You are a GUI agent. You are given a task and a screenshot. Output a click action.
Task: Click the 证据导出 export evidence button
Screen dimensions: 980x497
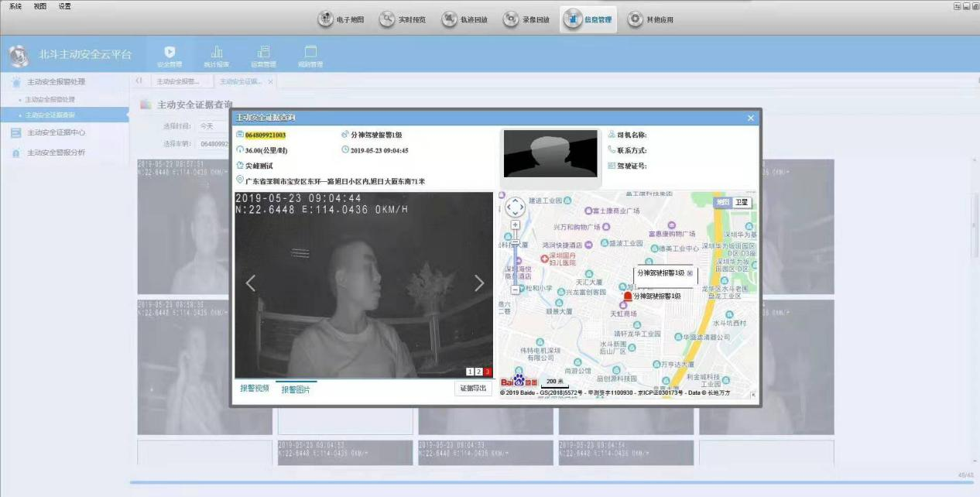472,388
